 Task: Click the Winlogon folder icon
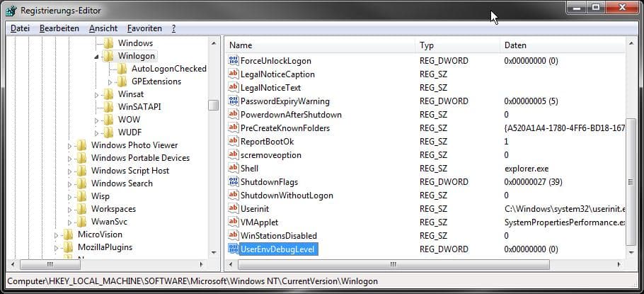pos(108,56)
